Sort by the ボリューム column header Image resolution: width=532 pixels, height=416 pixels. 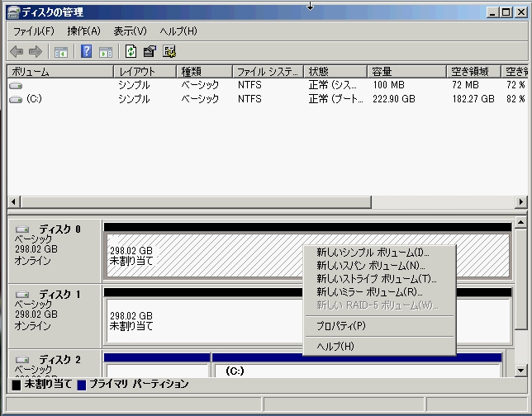pyautogui.click(x=60, y=72)
